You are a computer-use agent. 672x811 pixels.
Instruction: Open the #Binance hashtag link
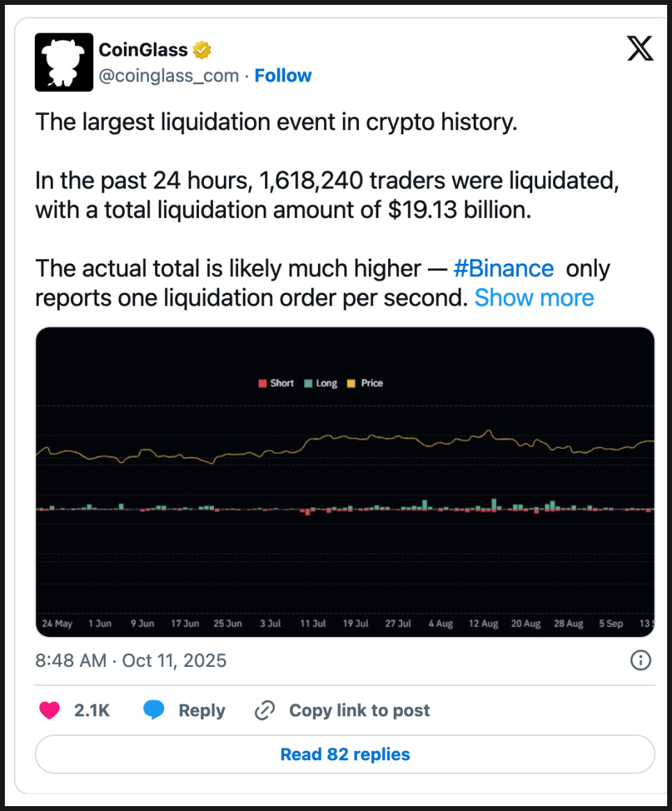tap(503, 268)
